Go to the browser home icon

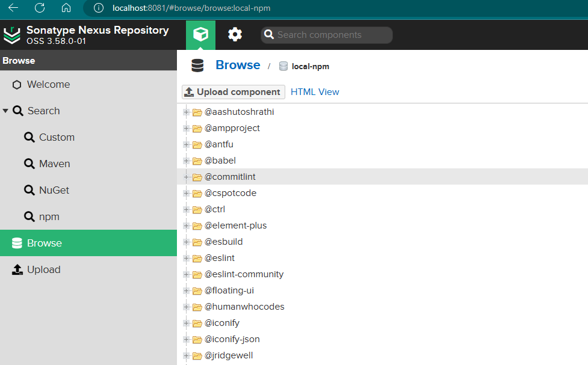pos(66,8)
